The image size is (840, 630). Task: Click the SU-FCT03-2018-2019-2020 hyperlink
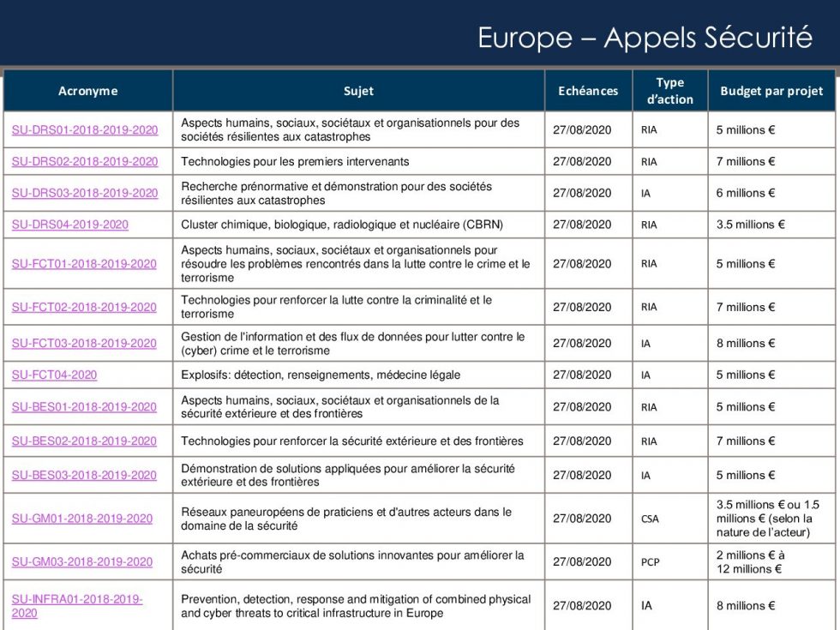point(84,344)
